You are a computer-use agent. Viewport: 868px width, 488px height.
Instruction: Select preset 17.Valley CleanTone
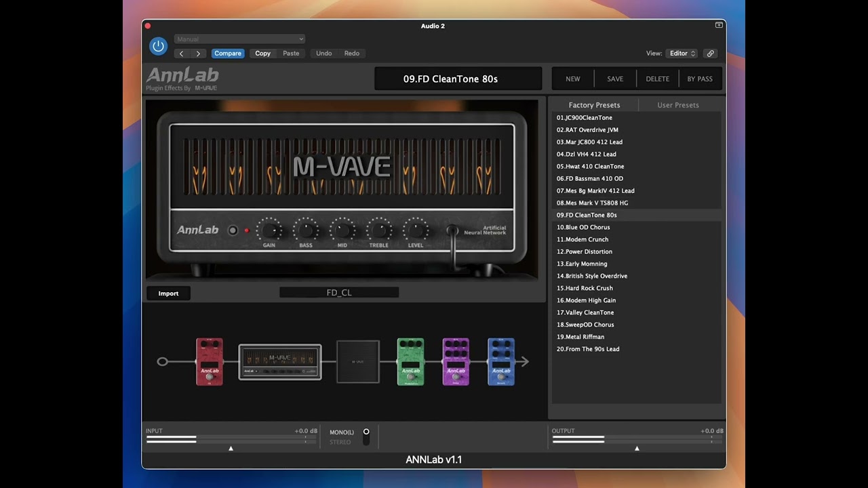click(636, 313)
